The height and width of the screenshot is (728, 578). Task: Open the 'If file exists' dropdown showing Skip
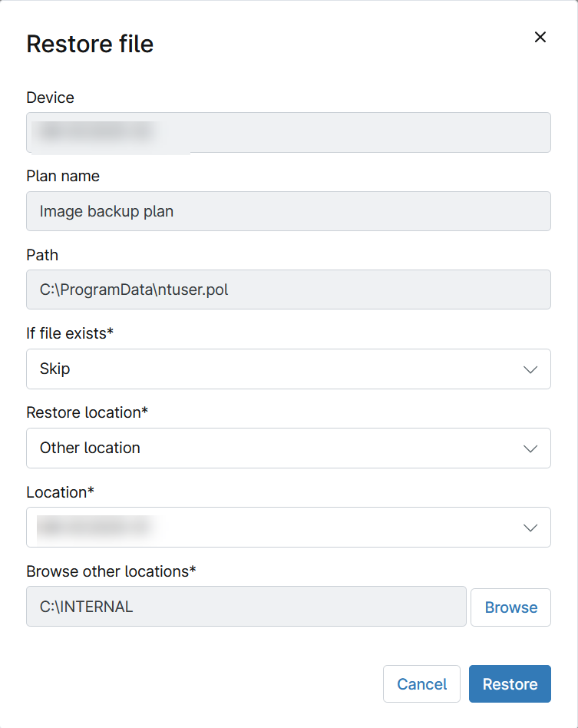[288, 369]
